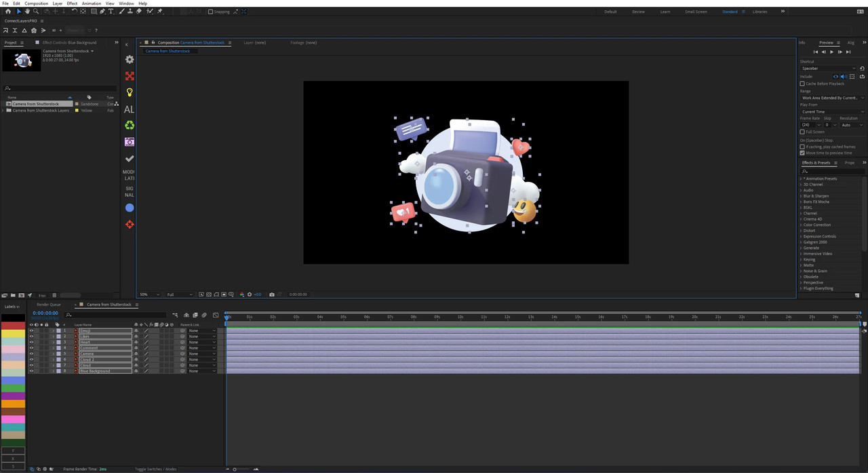This screenshot has width=868, height=473.
Task: Switch to the Render Queue tab
Action: 49,305
